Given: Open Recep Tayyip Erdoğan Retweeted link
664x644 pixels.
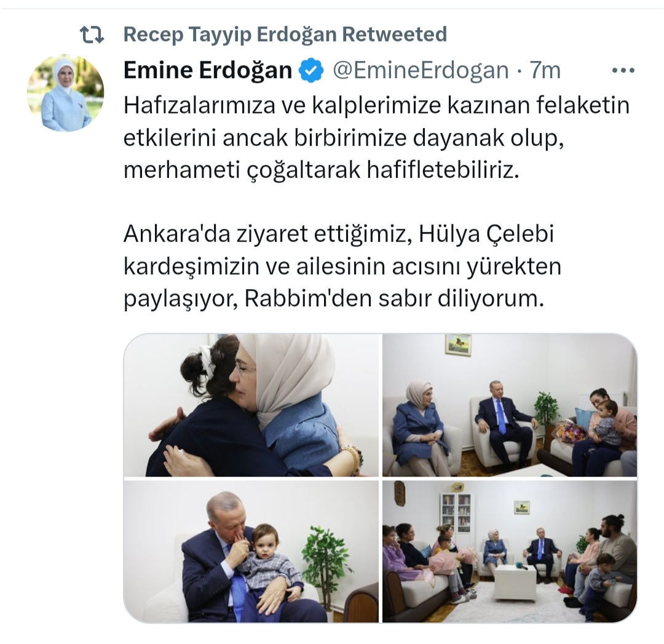Looking at the screenshot, I should click(x=285, y=34).
